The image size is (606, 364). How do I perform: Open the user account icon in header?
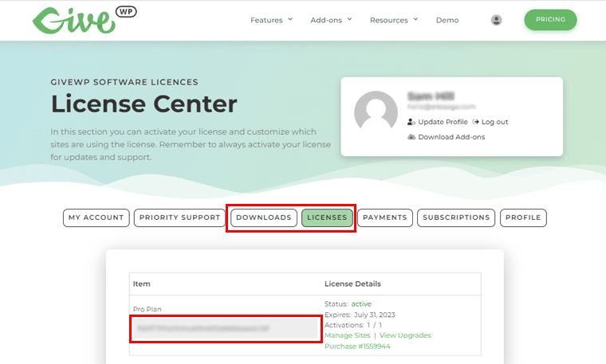point(496,20)
